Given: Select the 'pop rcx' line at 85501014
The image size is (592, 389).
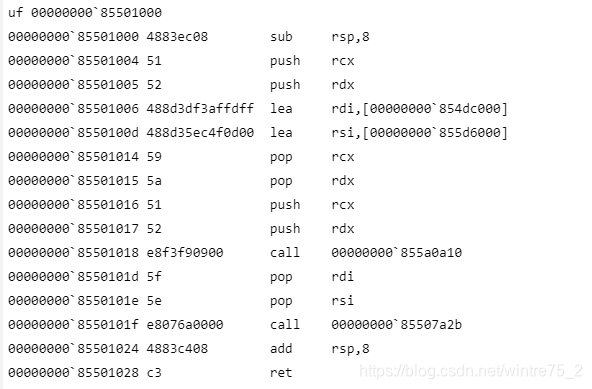Looking at the screenshot, I should click(x=181, y=157).
